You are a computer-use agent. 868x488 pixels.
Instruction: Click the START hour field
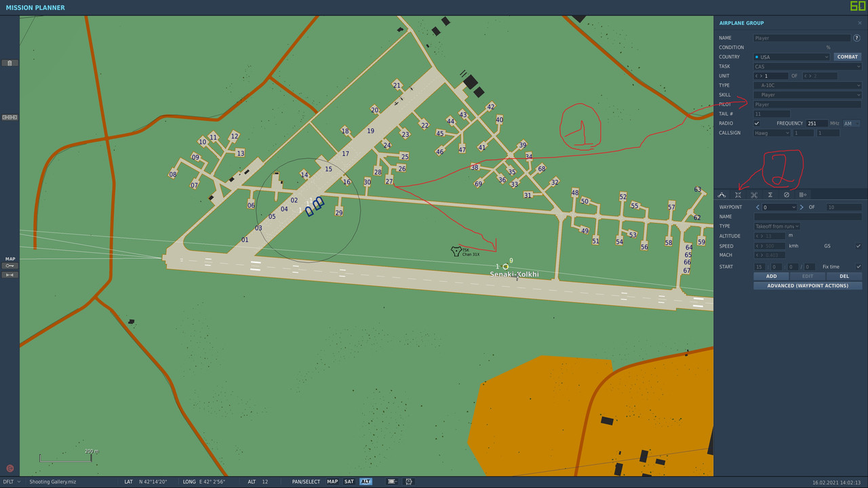[759, 267]
